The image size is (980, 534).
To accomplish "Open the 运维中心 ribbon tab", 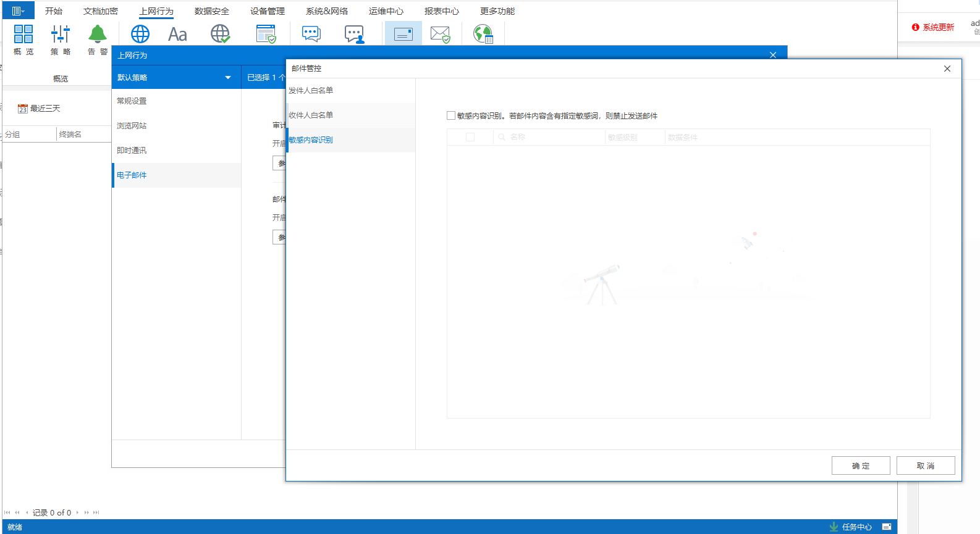I will click(x=386, y=11).
